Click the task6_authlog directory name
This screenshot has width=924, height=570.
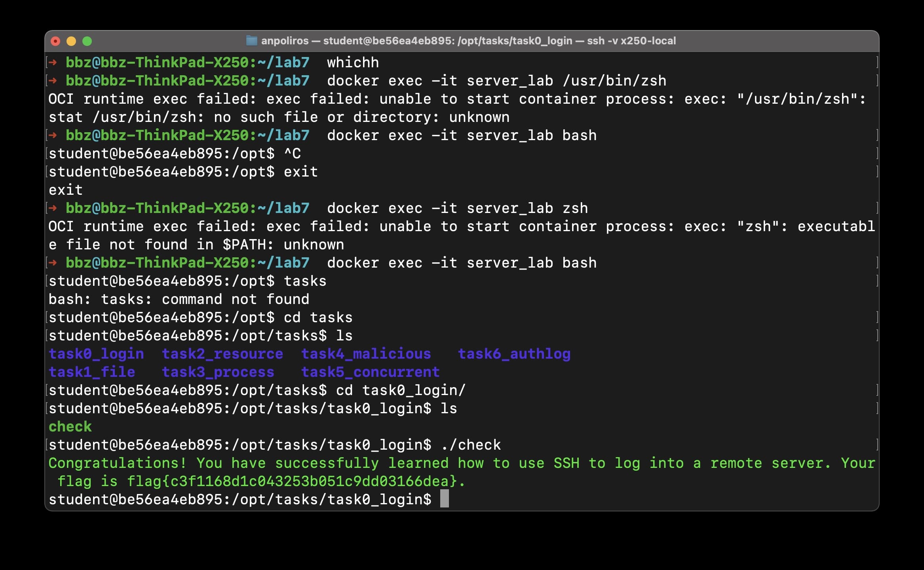click(514, 354)
